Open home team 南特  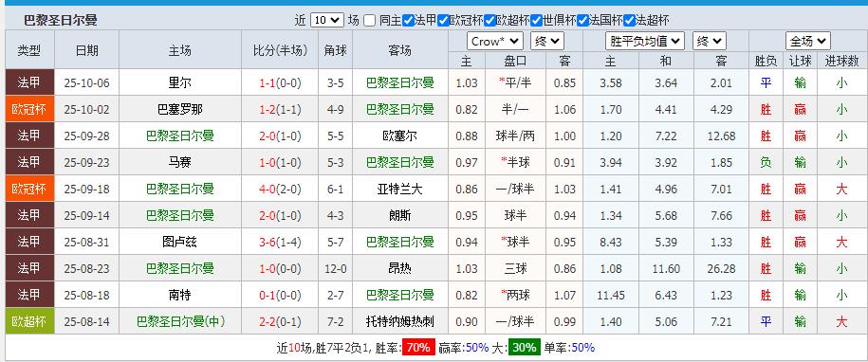tap(180, 295)
